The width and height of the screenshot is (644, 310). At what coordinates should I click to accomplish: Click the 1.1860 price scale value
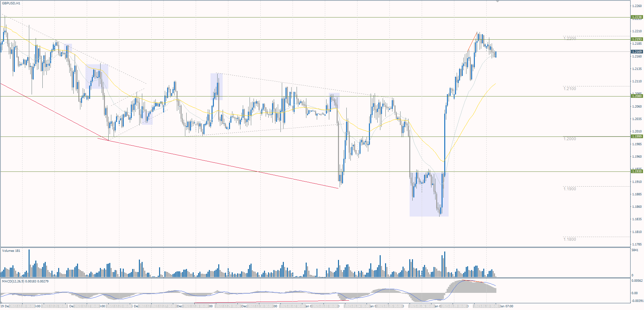pos(637,207)
